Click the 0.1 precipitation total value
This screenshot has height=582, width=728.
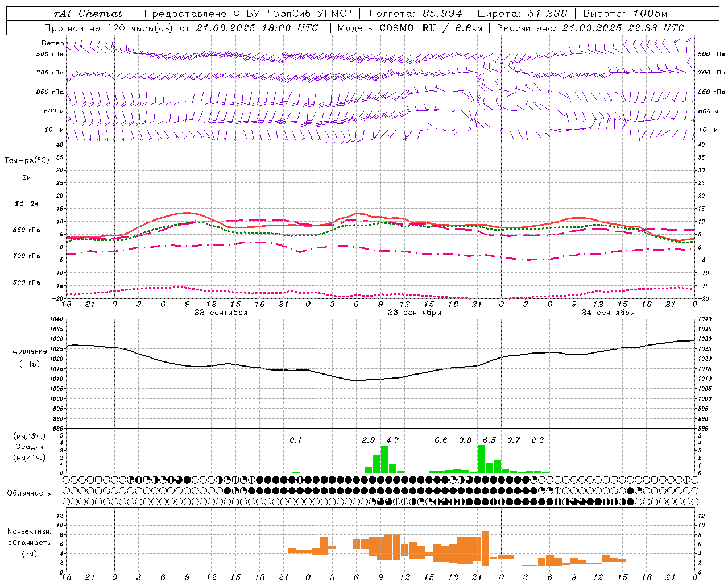(x=296, y=440)
